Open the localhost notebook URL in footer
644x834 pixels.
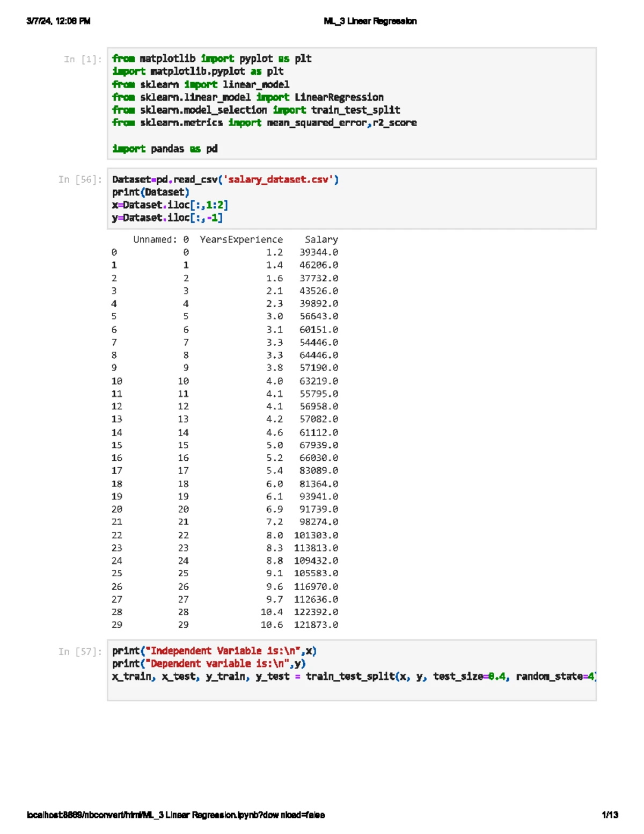[x=175, y=815]
